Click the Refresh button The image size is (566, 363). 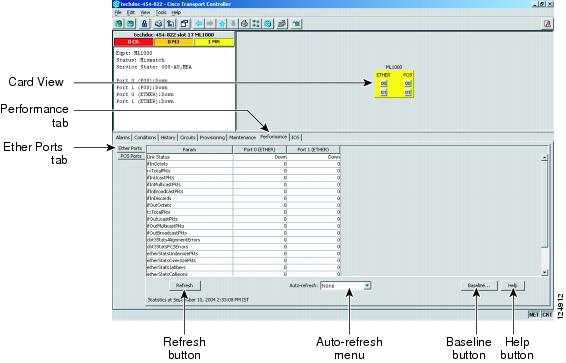coord(184,285)
